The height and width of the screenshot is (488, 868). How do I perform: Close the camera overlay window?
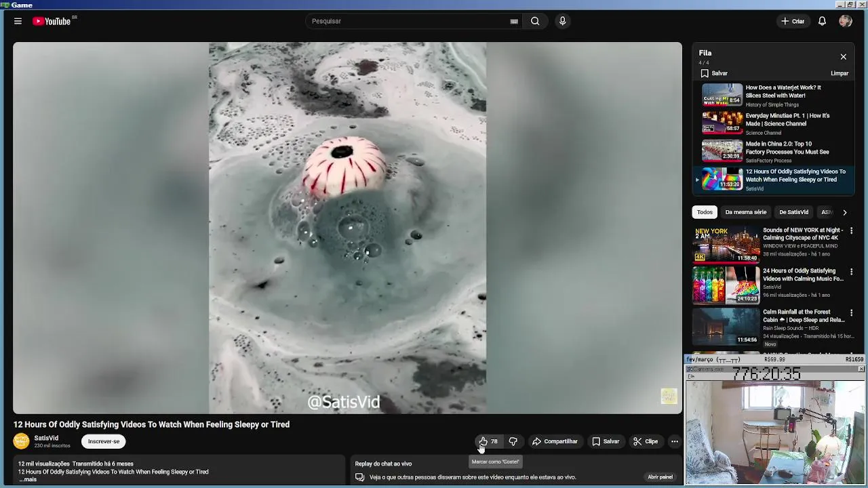click(861, 369)
